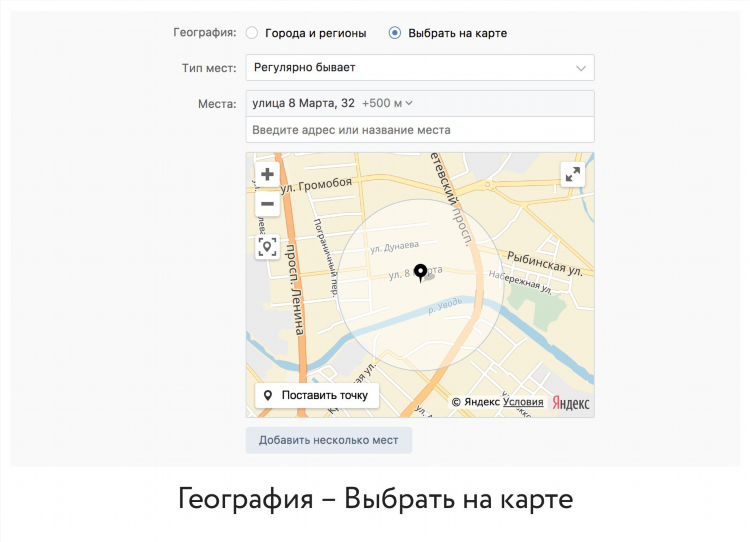The image size is (750, 542).
Task: Click the address input field Введите адрес
Action: coord(420,130)
